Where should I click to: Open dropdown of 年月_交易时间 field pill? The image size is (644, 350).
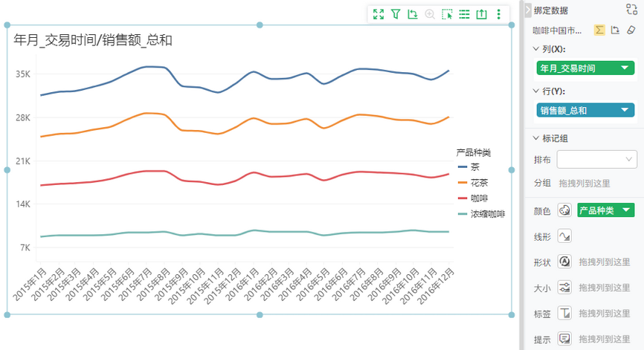(625, 68)
